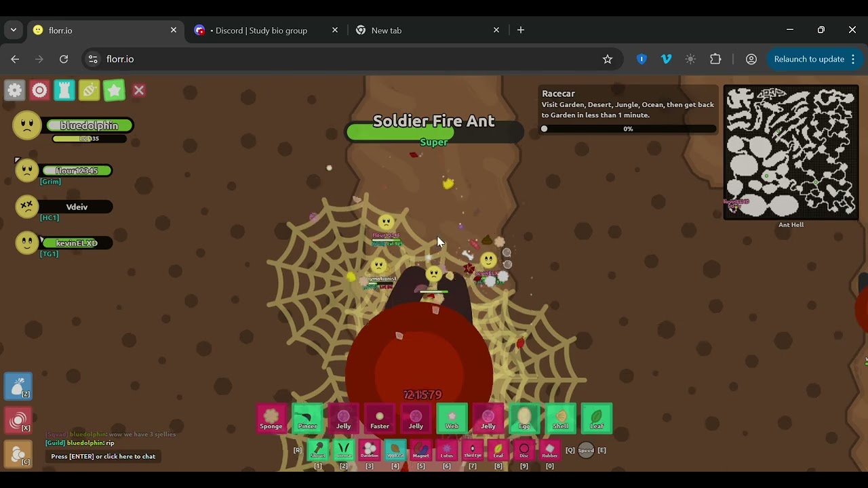Select the Jelly slot between Faster and Web
868x488 pixels.
pyautogui.click(x=416, y=418)
